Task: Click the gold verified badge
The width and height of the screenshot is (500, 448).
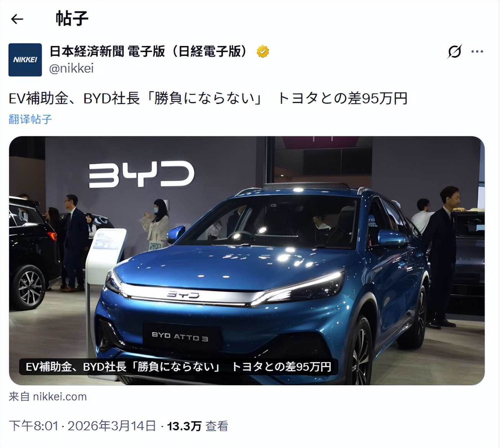Action: tap(263, 51)
